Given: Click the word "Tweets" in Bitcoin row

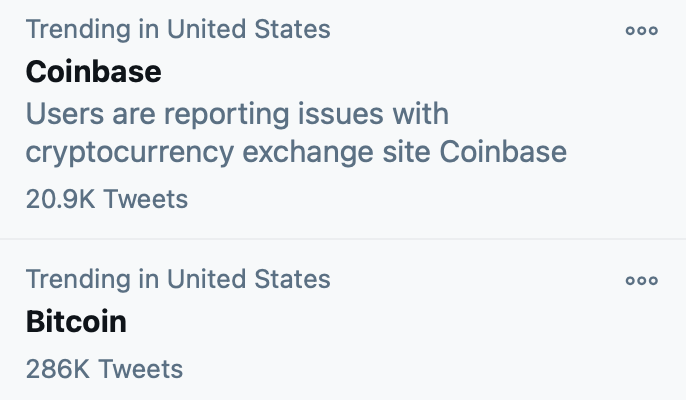Looking at the screenshot, I should [x=141, y=369].
